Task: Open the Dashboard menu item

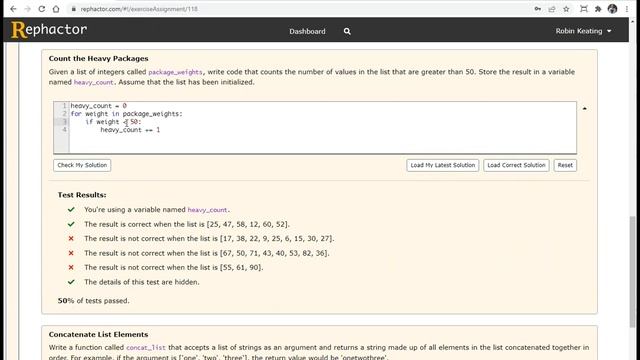Action: point(307,31)
